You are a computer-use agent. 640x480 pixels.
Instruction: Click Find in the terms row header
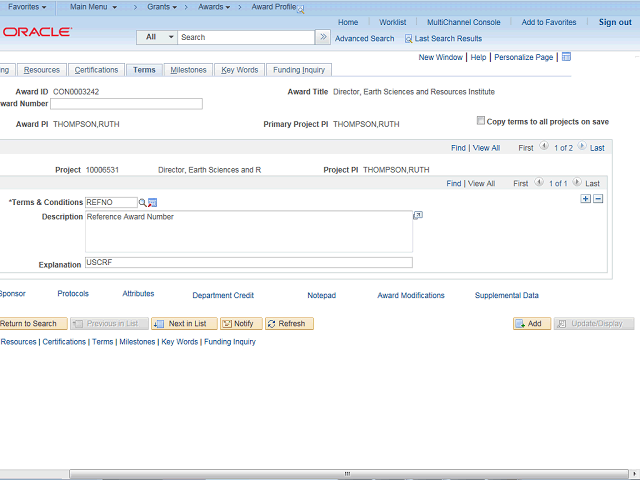coord(453,184)
